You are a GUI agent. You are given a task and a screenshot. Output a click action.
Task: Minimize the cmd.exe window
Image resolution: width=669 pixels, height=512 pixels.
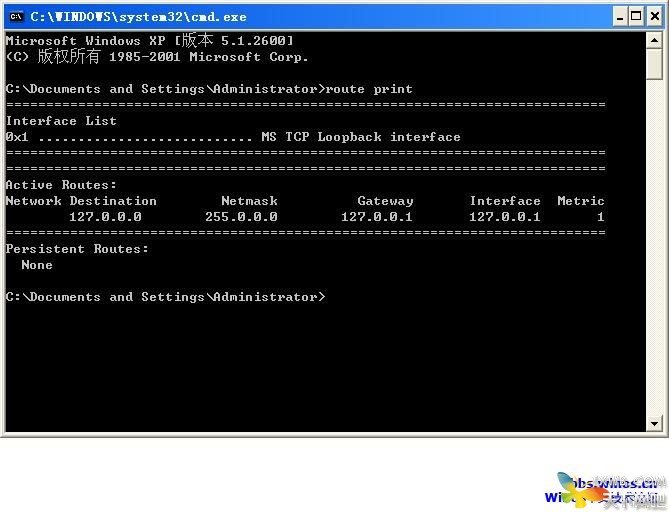[x=620, y=17]
